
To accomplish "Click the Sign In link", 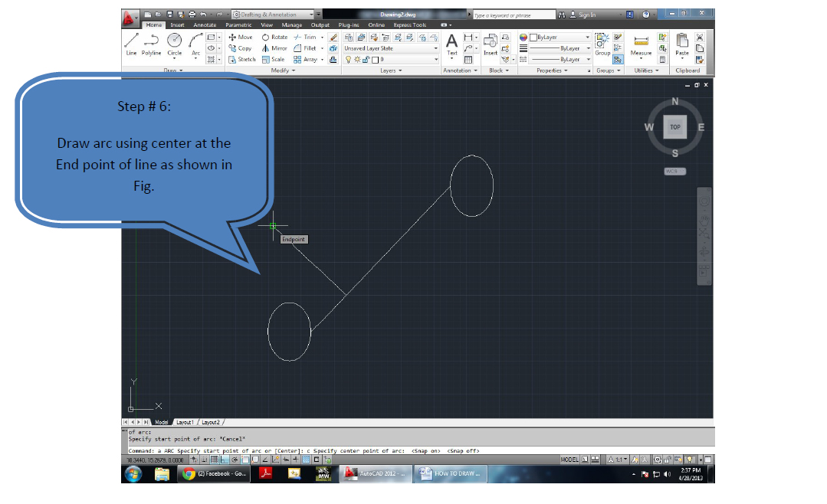I will pos(587,13).
